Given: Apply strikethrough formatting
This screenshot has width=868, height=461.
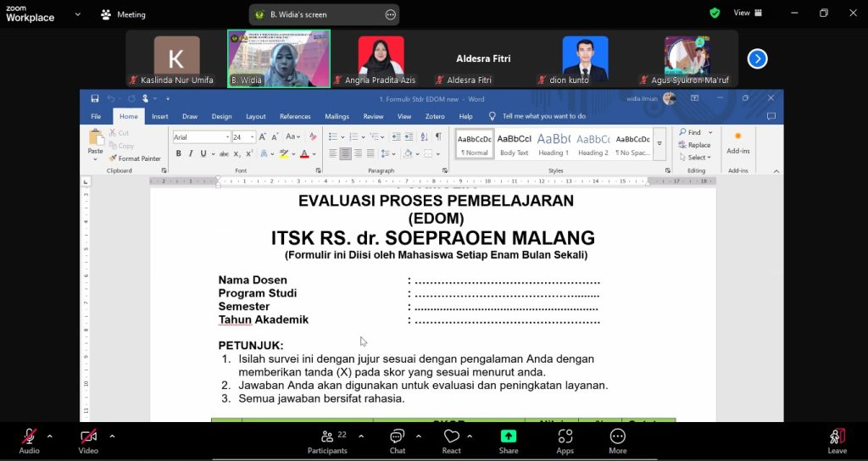Looking at the screenshot, I should click(224, 154).
